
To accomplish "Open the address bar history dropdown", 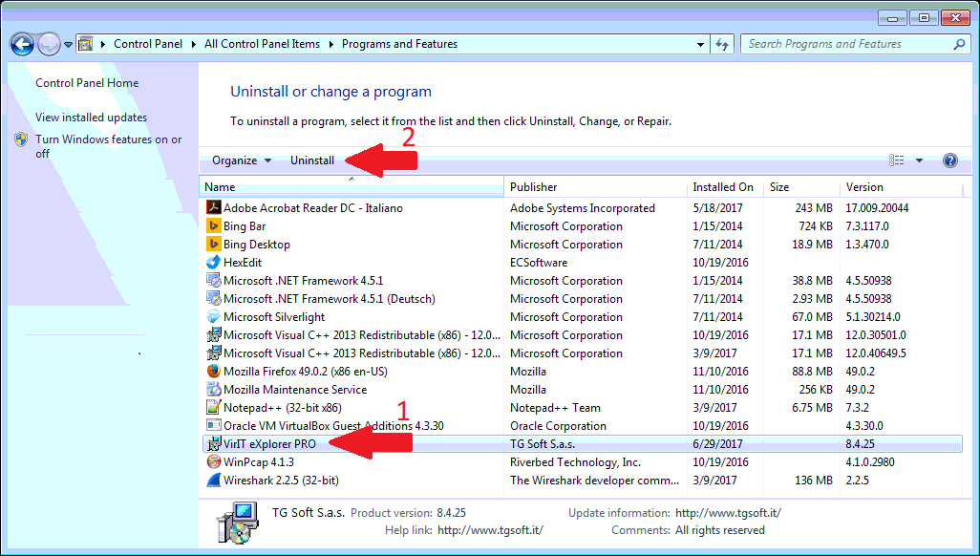I will pos(701,44).
